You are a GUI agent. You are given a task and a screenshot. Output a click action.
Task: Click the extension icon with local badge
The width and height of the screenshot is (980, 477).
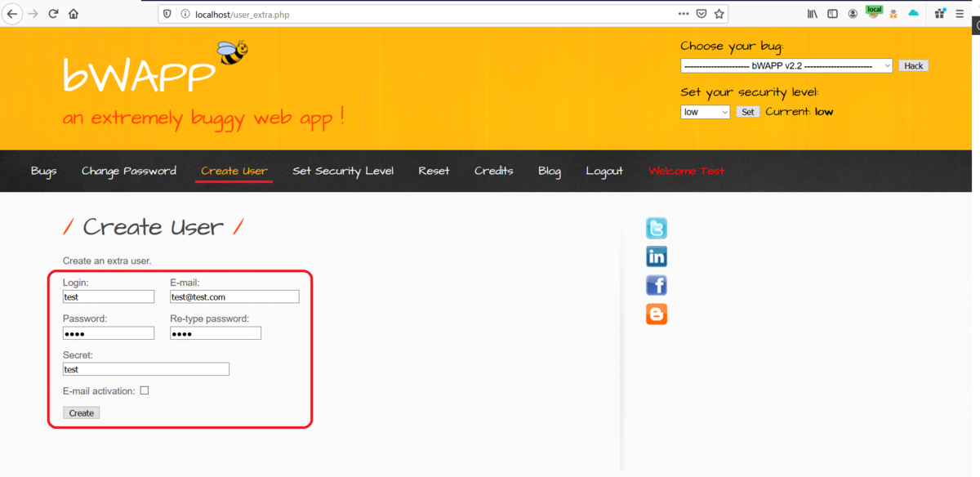874,12
